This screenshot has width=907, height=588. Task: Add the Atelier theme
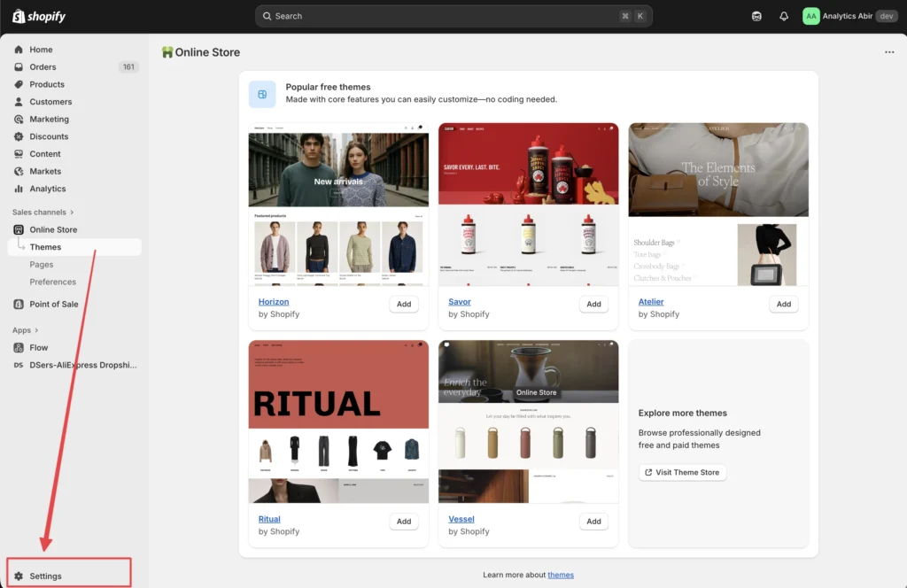coord(783,304)
